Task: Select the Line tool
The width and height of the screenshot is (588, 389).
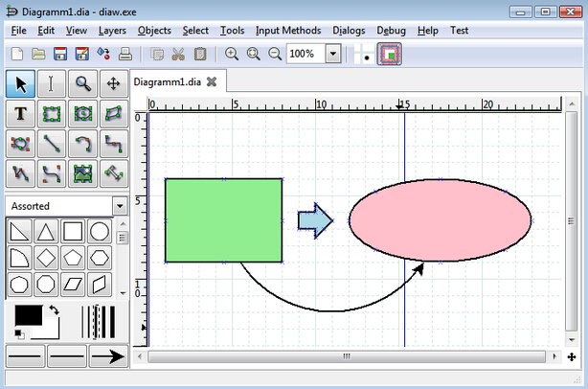Action: tap(52, 144)
